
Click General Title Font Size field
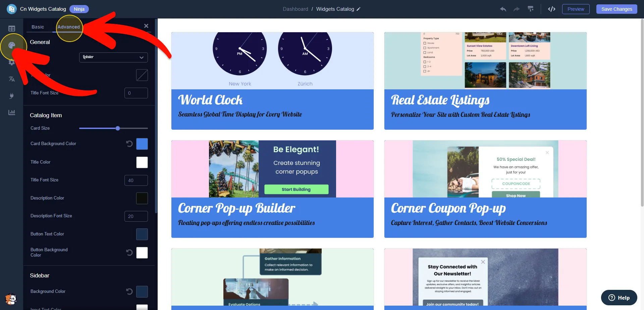click(x=136, y=93)
